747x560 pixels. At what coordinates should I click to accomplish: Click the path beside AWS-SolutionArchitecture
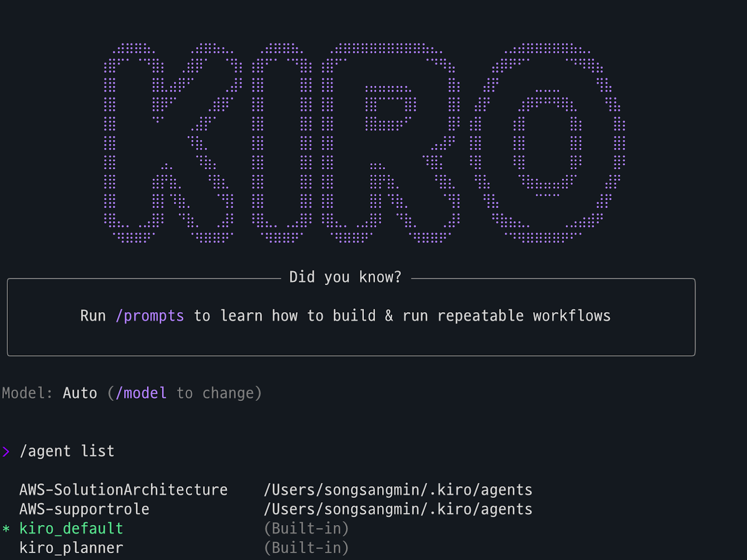pyautogui.click(x=398, y=490)
